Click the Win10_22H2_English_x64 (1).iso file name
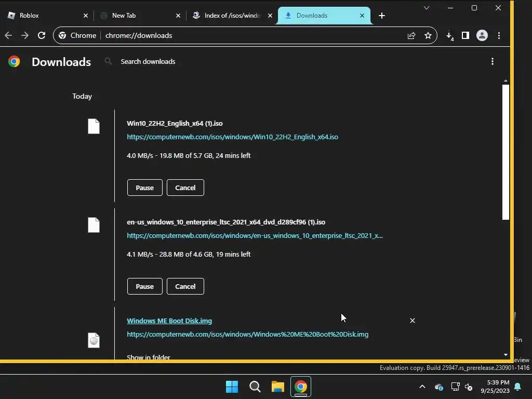Screen dimensions: 532x399 (x=175, y=124)
